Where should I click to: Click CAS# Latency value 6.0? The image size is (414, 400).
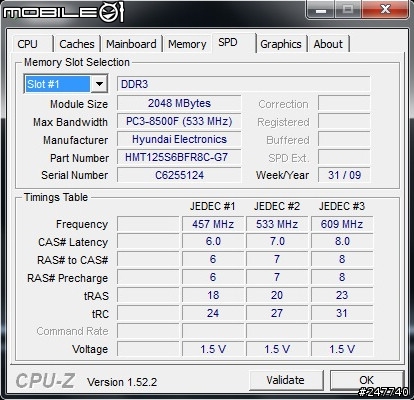click(213, 241)
